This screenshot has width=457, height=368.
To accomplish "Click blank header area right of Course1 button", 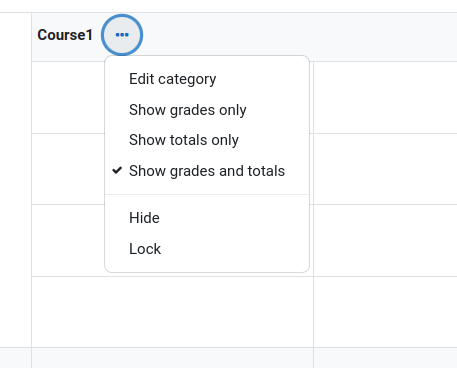I will coord(300,37).
